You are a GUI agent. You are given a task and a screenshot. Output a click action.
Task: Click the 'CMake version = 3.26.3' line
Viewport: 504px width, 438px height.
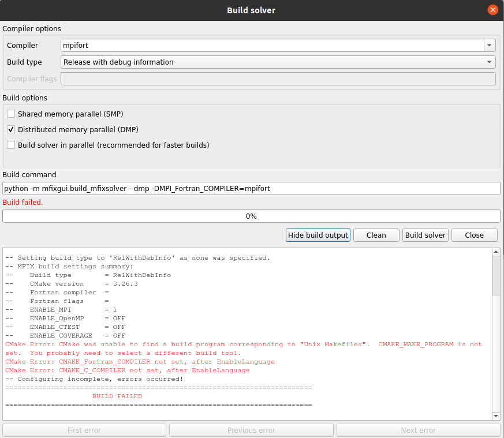coord(72,284)
